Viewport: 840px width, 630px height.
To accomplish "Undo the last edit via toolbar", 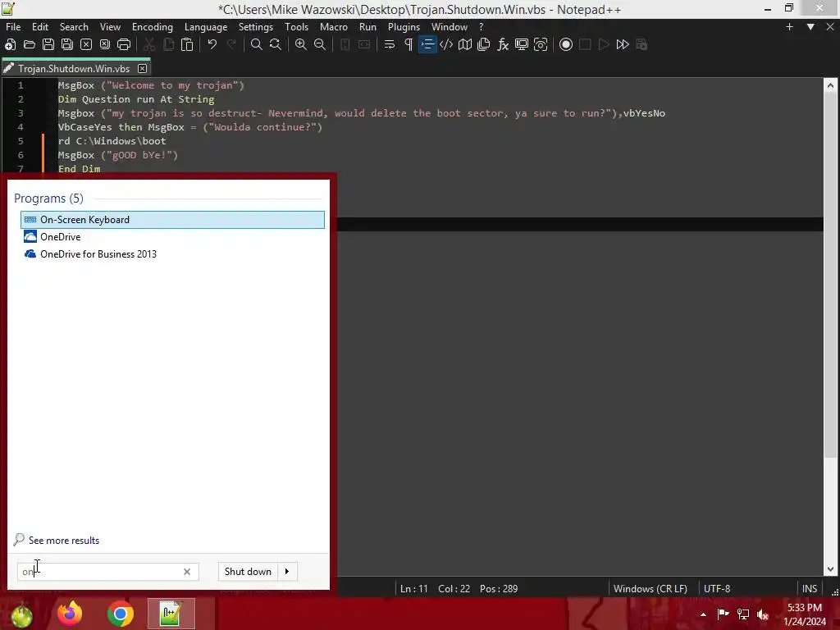I will pos(212,44).
